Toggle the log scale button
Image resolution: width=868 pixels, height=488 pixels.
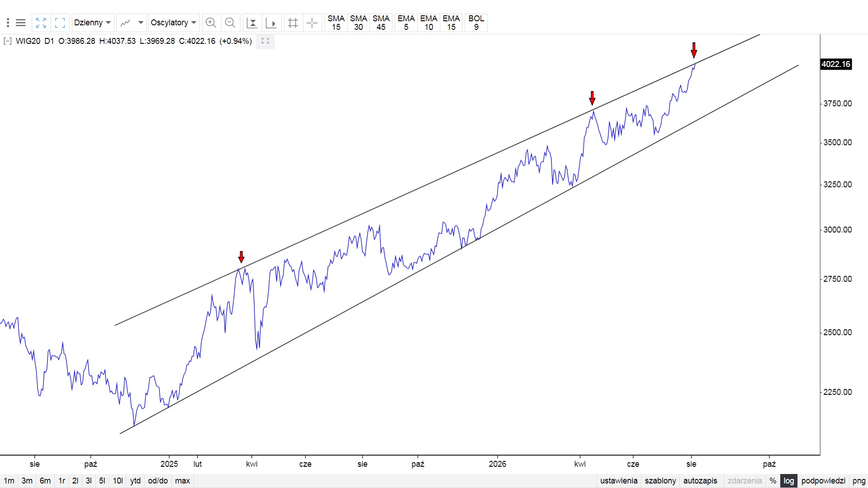(789, 481)
